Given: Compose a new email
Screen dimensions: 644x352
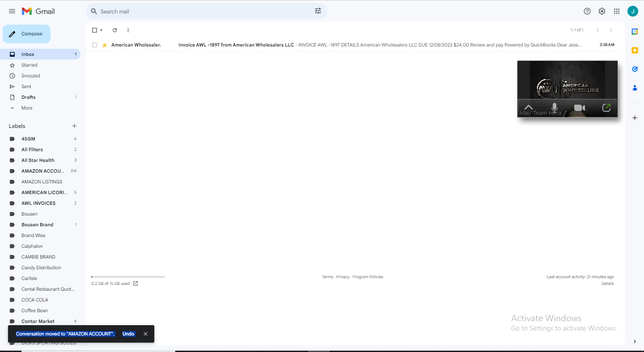Looking at the screenshot, I should (26, 34).
